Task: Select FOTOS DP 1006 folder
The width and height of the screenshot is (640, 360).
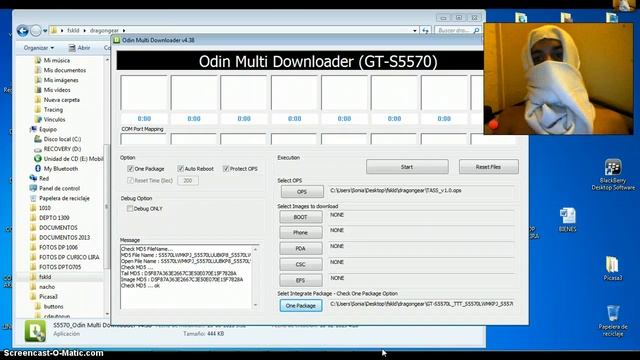Action: pos(58,247)
